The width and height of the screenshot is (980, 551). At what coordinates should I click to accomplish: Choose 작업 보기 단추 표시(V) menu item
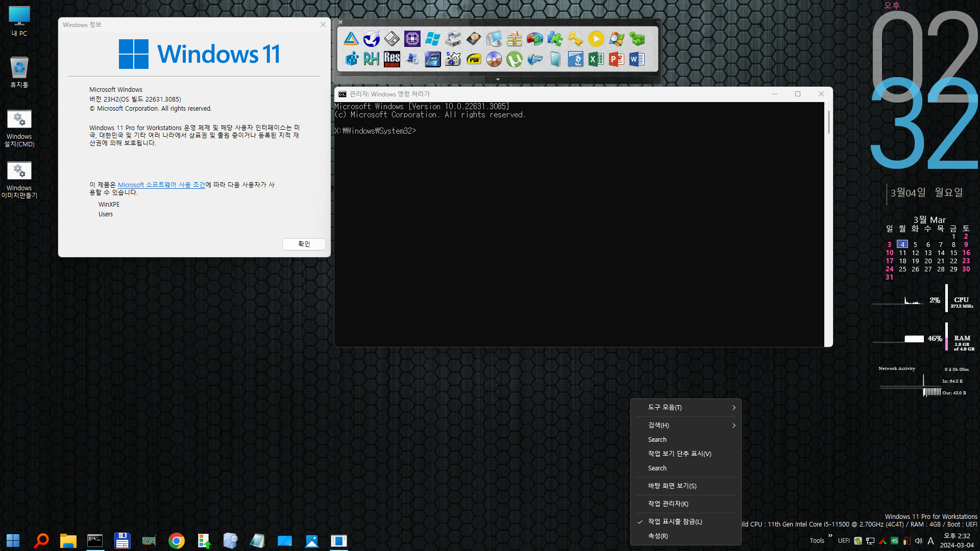pyautogui.click(x=686, y=454)
